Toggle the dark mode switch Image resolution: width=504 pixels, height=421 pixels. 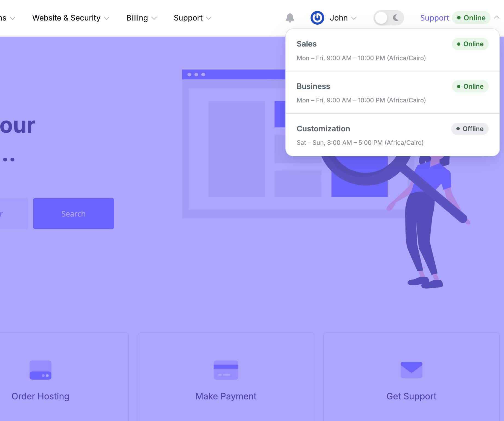pos(389,18)
